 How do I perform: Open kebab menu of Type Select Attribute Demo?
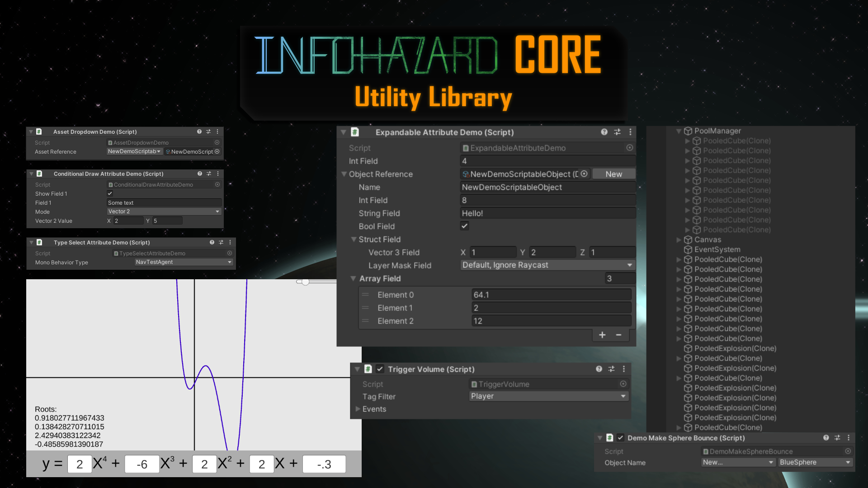230,242
